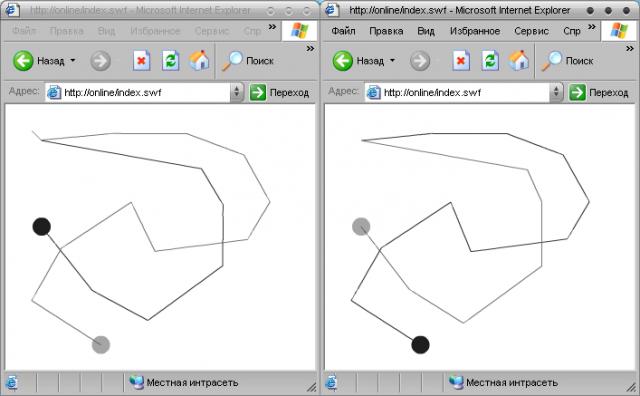640x396 pixels.
Task: Click the right window title bar text
Action: pos(460,10)
